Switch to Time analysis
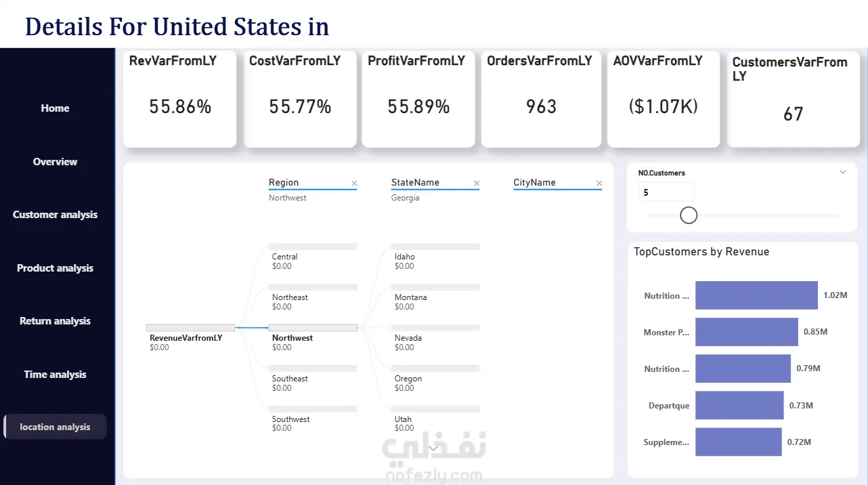Image resolution: width=868 pixels, height=485 pixels. point(55,375)
